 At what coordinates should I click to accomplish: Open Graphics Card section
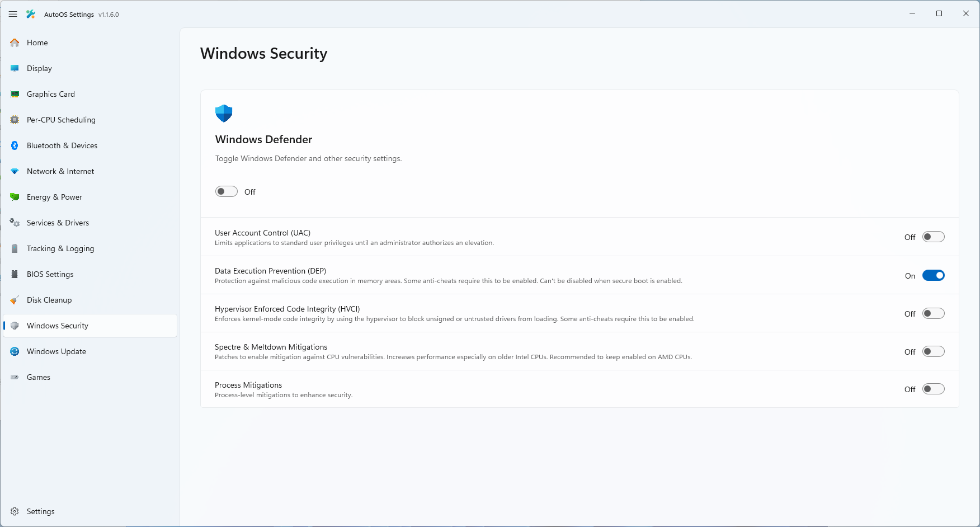click(x=90, y=94)
